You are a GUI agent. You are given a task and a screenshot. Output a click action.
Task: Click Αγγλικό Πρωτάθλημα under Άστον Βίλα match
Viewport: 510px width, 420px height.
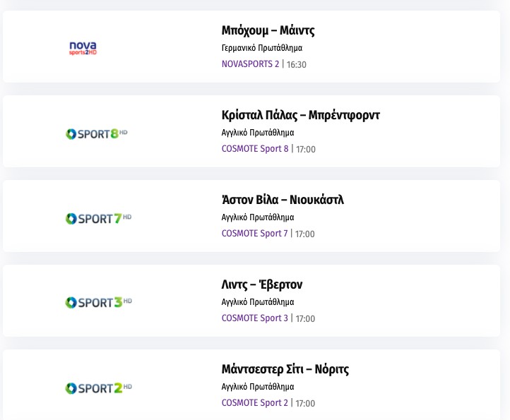pos(257,217)
